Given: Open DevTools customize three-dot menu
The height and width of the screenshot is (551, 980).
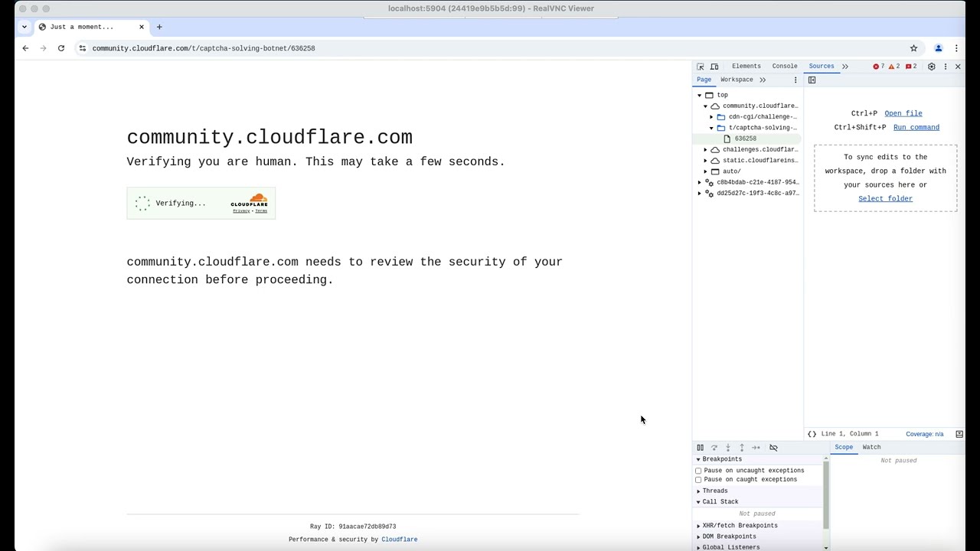Looking at the screenshot, I should (946, 67).
